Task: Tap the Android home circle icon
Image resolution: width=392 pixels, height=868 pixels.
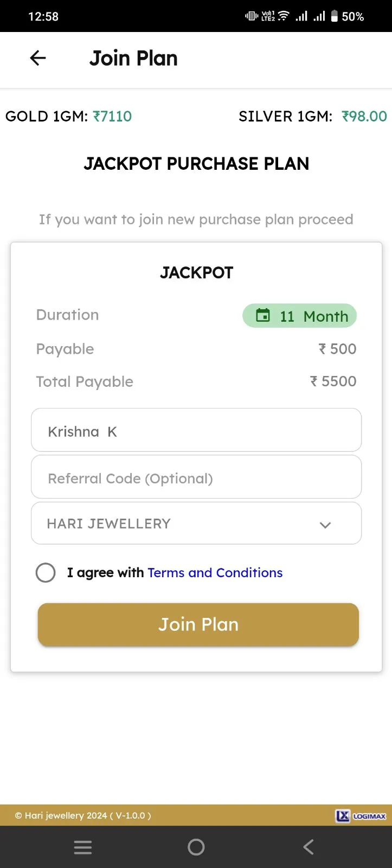Action: point(196,847)
